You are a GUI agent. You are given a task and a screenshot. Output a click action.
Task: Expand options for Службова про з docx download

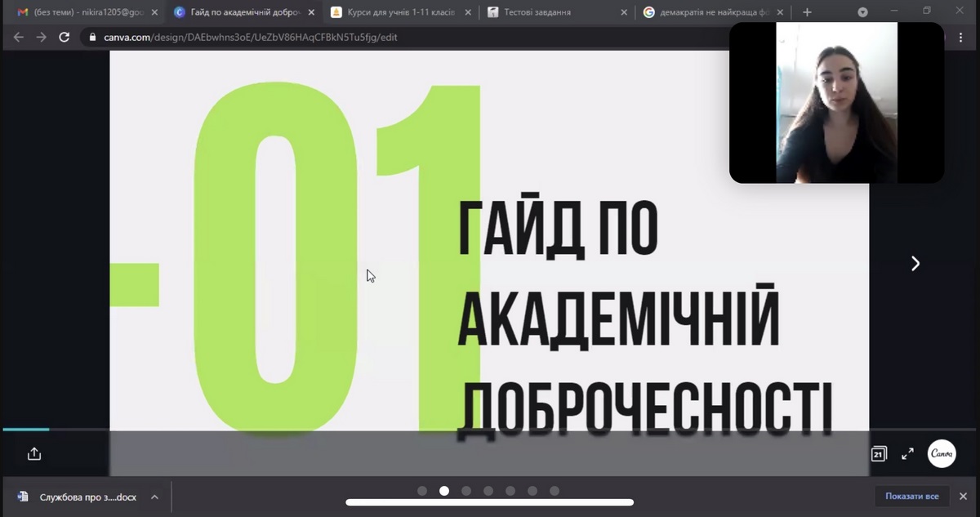point(154,497)
